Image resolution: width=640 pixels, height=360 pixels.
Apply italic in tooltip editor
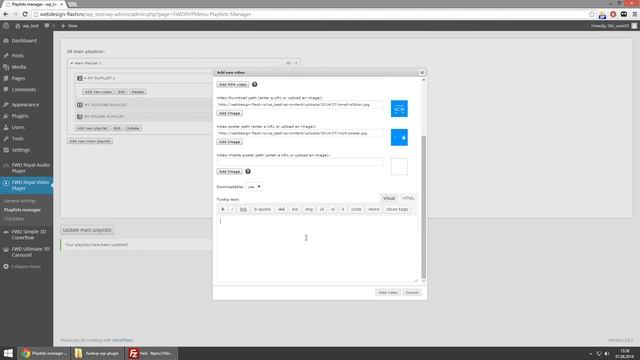coord(232,209)
